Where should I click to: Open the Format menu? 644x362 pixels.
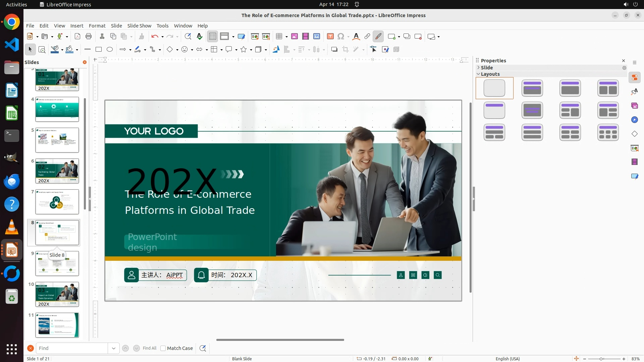(x=97, y=26)
